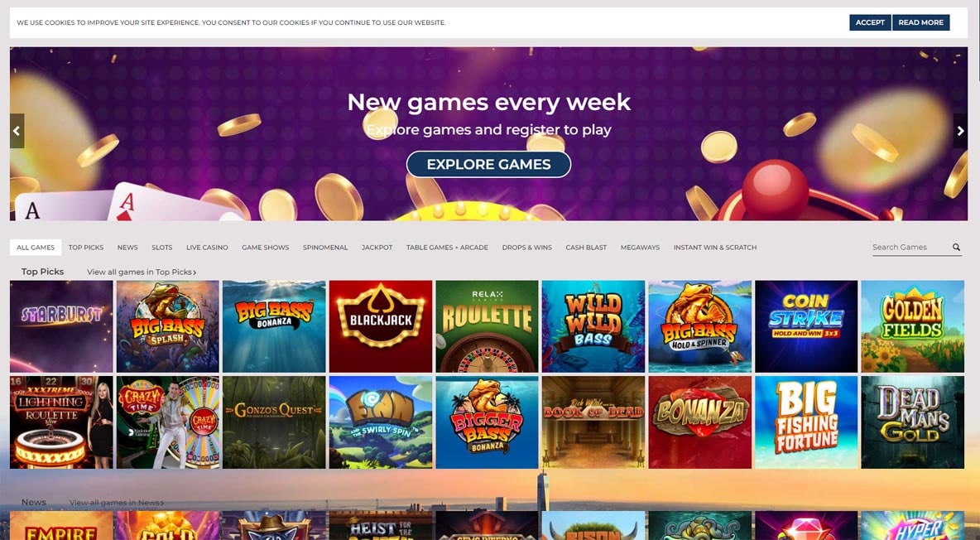The image size is (980, 540).
Task: Open Big Fishing Fortune tile
Action: (806, 422)
